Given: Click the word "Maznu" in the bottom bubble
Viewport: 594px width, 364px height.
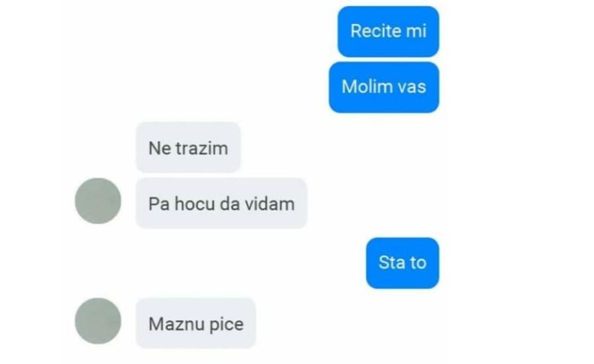Looking at the screenshot, I should coord(177,324).
